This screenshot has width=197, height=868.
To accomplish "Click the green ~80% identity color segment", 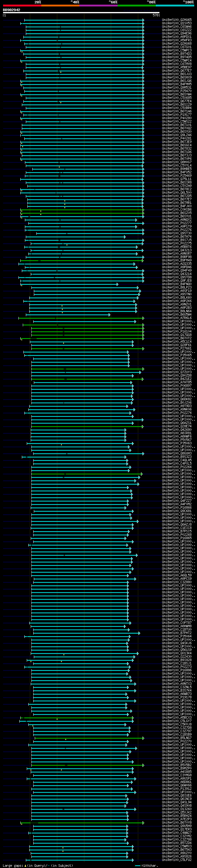I will (x=137, y=6).
